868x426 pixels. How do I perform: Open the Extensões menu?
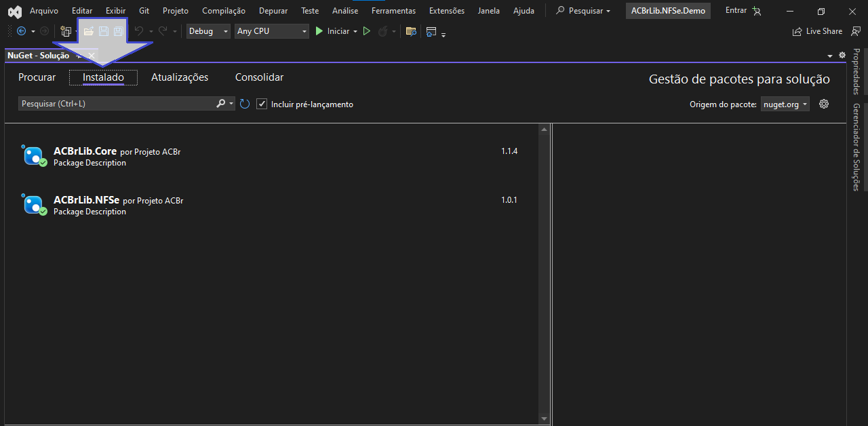coord(447,11)
